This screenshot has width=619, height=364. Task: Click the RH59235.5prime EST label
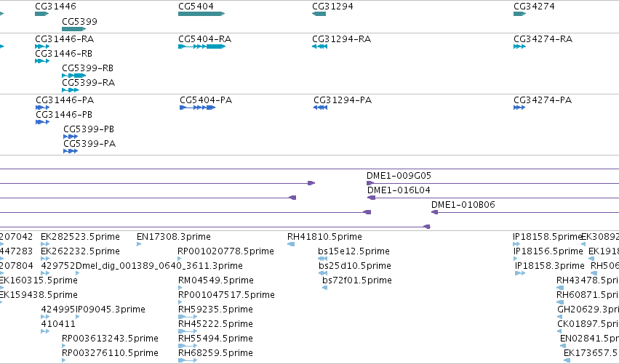coord(215,310)
